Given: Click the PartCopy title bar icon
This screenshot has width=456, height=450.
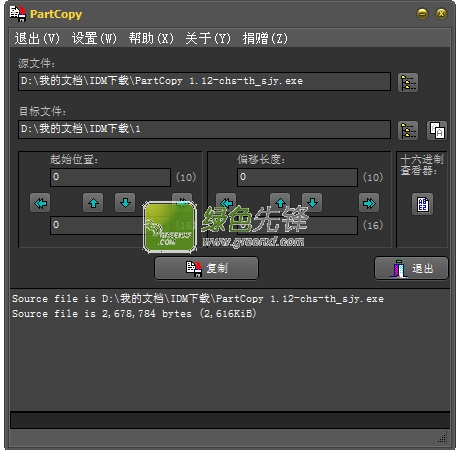Looking at the screenshot, I should pyautogui.click(x=18, y=14).
